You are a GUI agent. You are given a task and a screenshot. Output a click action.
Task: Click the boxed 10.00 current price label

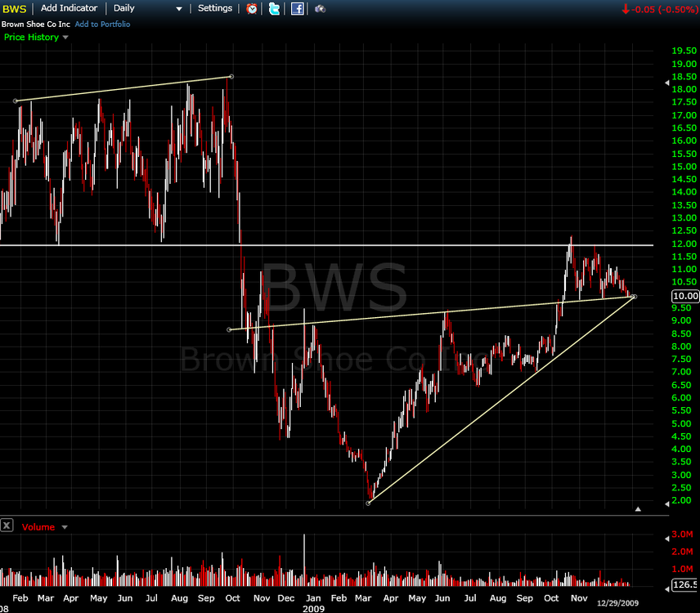685,296
